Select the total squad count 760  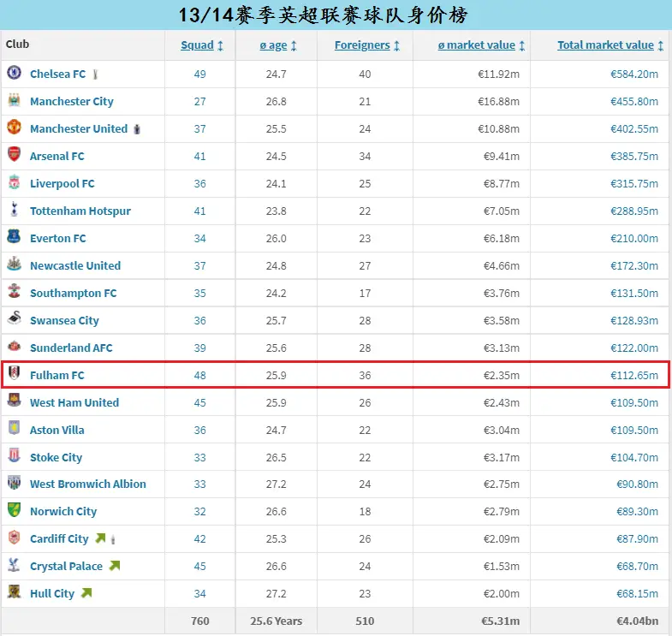point(199,621)
